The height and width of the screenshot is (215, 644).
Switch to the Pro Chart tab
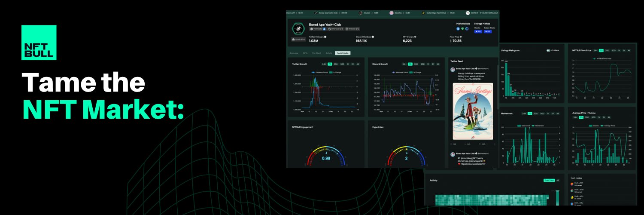tap(316, 53)
